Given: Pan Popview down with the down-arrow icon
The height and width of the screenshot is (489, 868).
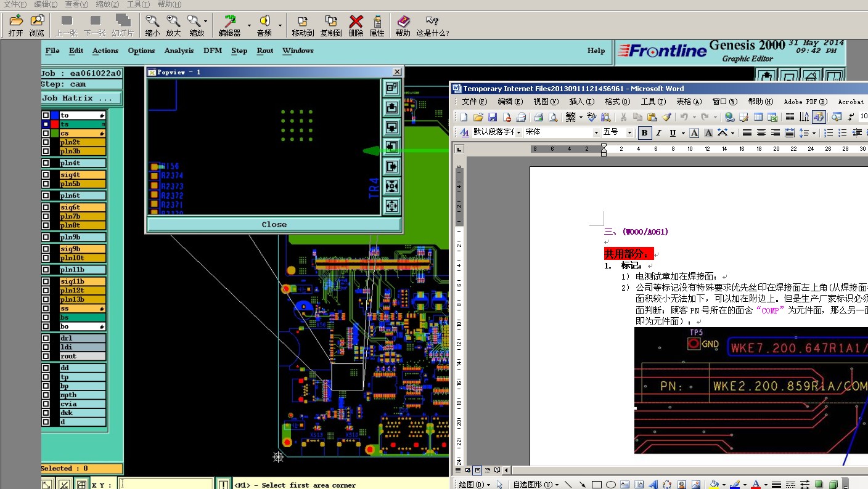Looking at the screenshot, I should click(391, 127).
